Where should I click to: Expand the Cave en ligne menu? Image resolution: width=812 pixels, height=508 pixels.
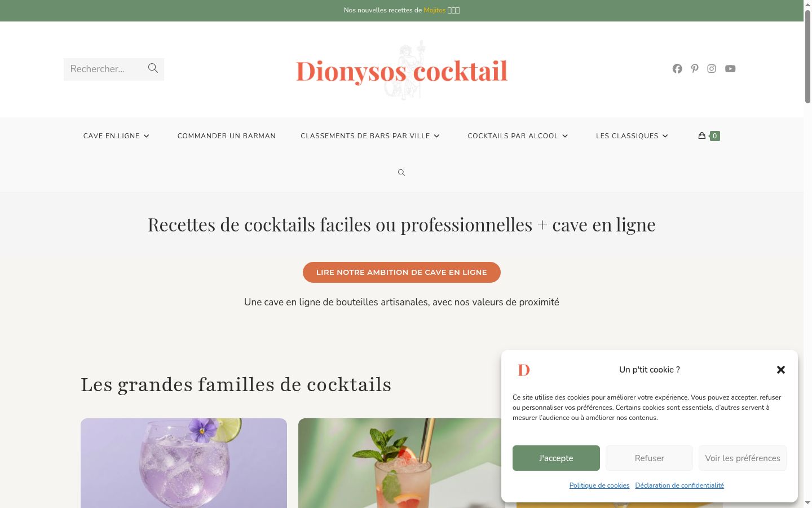(x=116, y=136)
